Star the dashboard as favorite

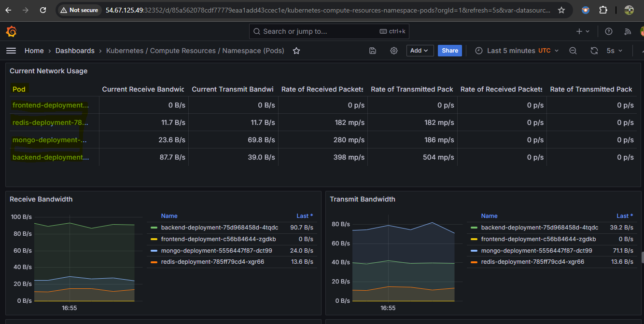[x=296, y=51]
